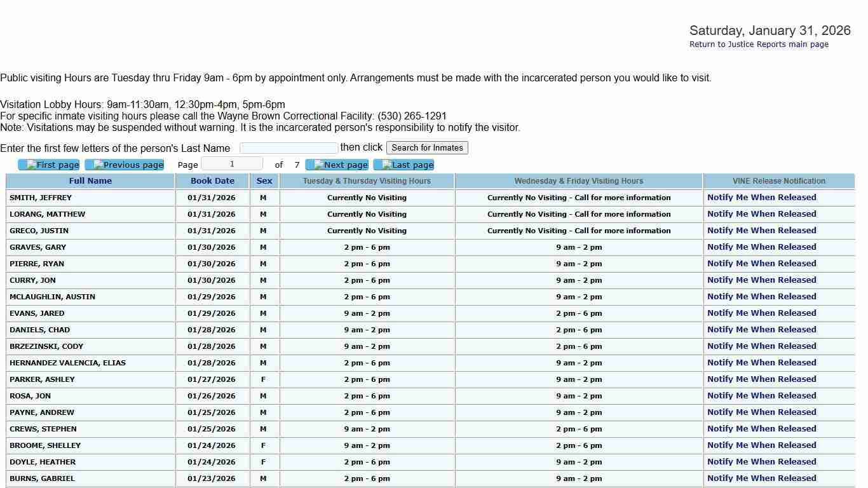Sort by the Book Date column header
The image size is (868, 488).
[212, 181]
